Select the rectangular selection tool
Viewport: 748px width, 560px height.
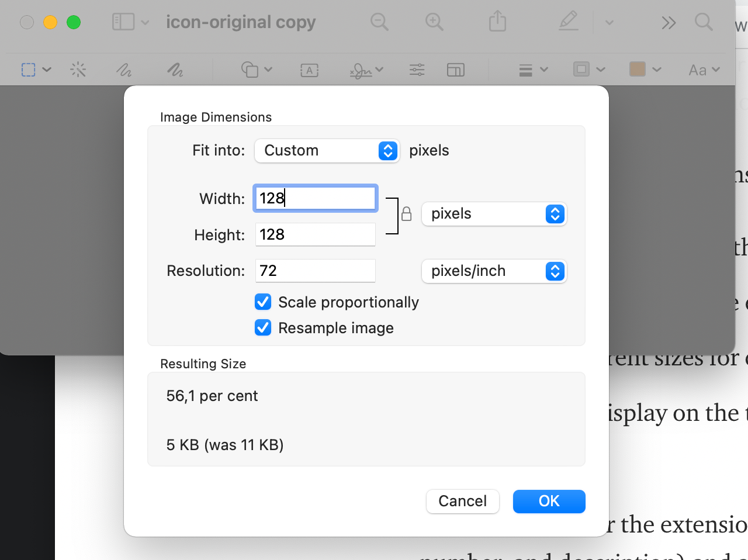[28, 70]
